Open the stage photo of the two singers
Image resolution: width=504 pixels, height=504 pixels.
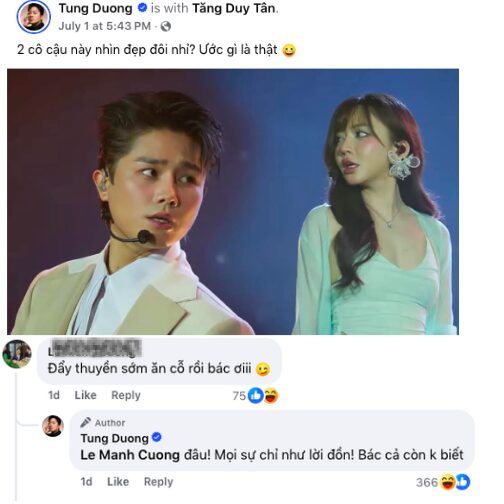click(233, 202)
